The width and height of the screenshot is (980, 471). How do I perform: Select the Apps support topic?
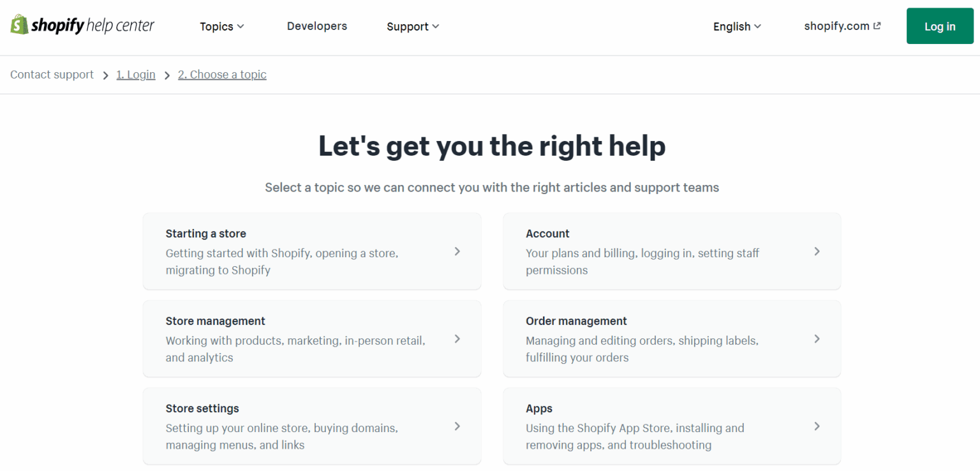672,426
